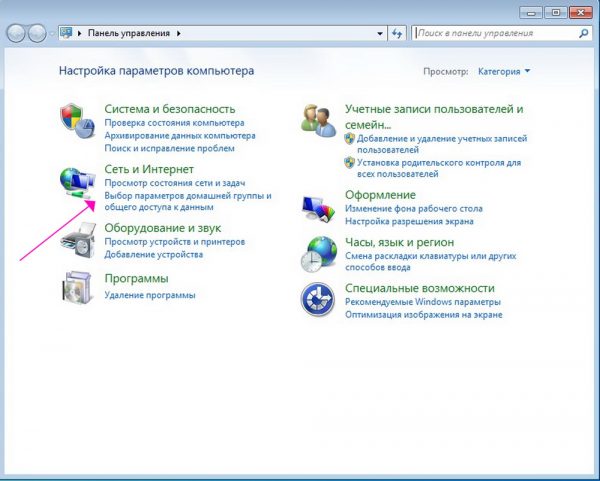Image resolution: width=600 pixels, height=481 pixels.
Task: Open Установка родительского контроля link
Action: tap(439, 168)
